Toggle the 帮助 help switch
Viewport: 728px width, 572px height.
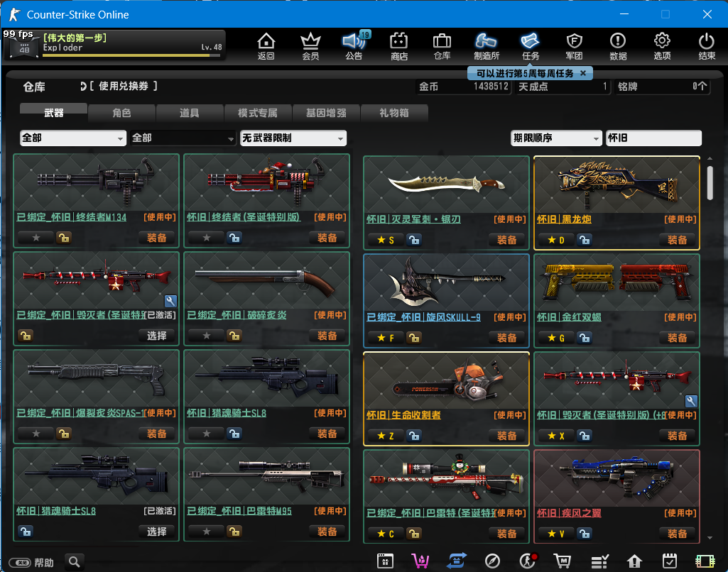point(20,563)
